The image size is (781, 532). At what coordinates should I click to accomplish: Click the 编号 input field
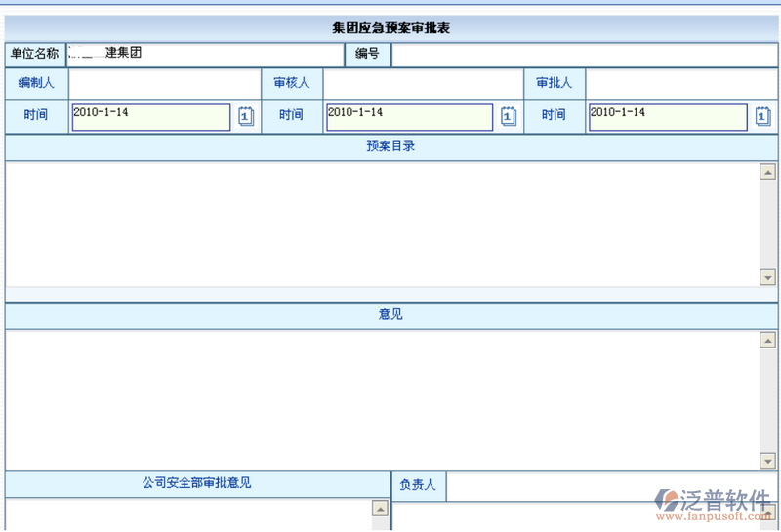[584, 55]
